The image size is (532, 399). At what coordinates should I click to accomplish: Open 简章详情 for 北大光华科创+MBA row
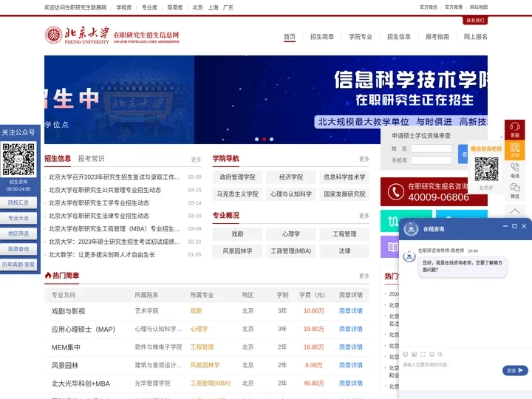pos(350,383)
